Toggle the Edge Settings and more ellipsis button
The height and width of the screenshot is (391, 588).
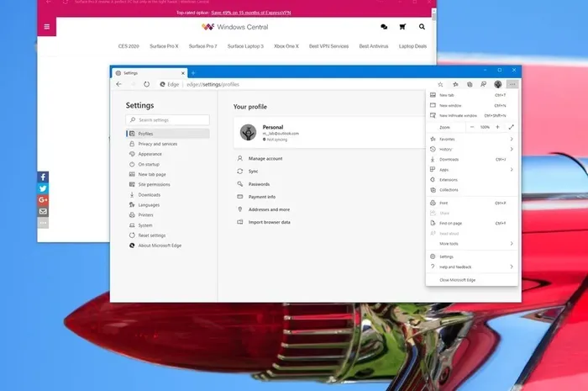tap(512, 84)
